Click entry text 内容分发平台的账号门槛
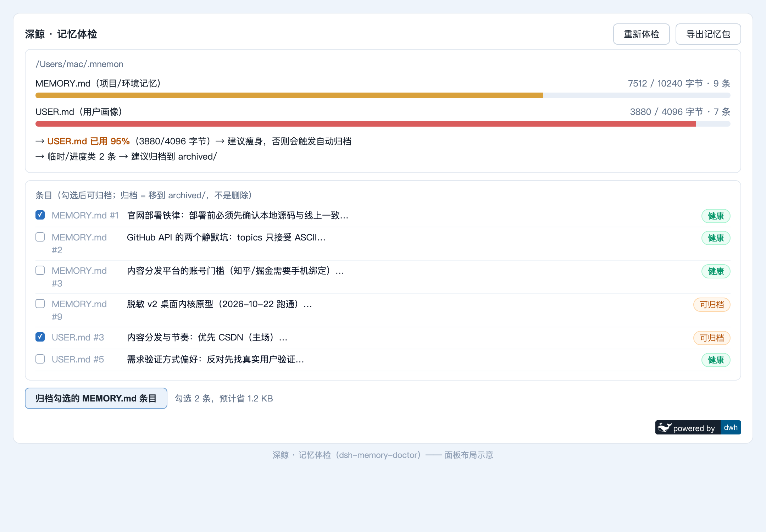Image resolution: width=766 pixels, height=532 pixels. click(235, 271)
